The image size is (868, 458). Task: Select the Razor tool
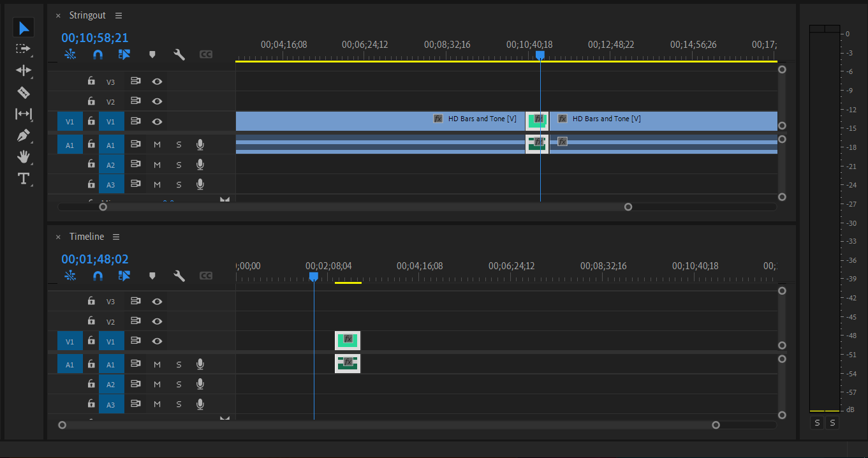coord(24,92)
